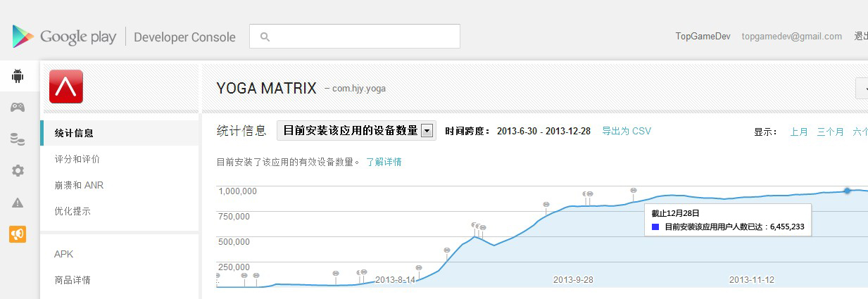Screen dimensions: 868x299
Task: Click the highlighted data point on chart line
Action: click(847, 191)
